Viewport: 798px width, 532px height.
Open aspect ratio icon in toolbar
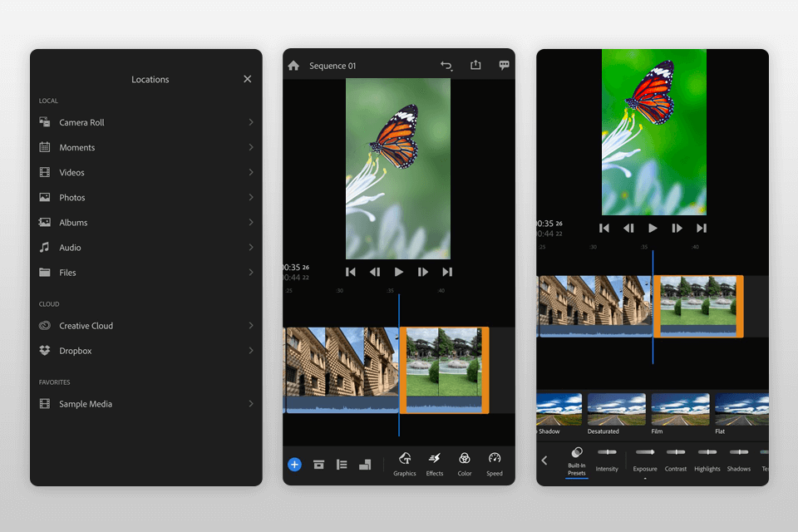pyautogui.click(x=365, y=465)
